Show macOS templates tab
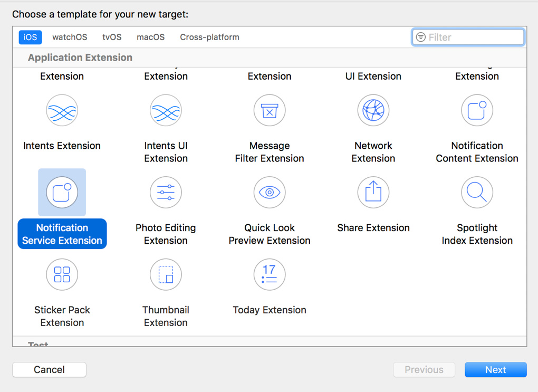Image resolution: width=538 pixels, height=392 pixels. (x=150, y=37)
